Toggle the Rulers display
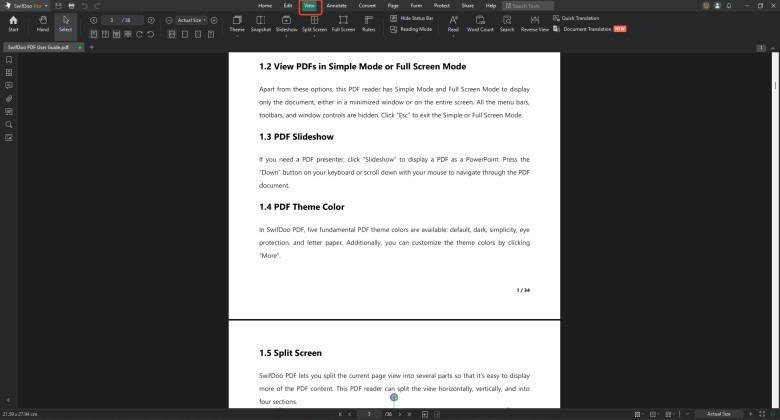 pos(369,23)
